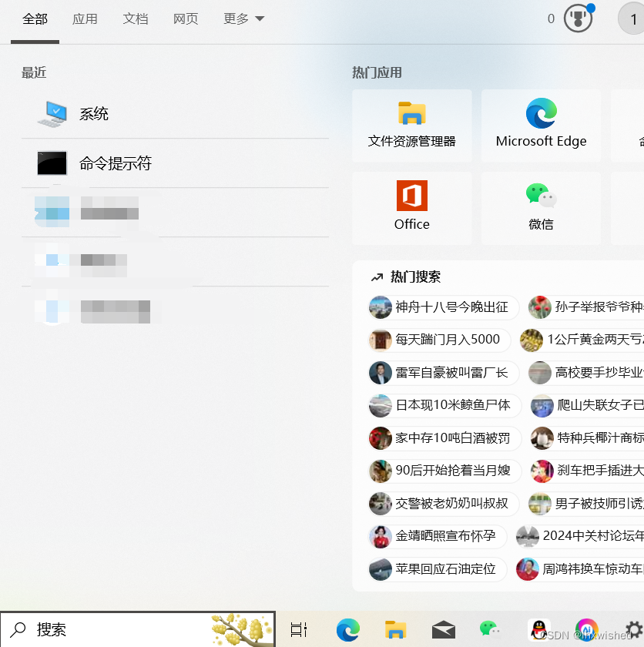Screen dimensions: 644x647
Task: Click the rewards trophy icon
Action: 578,18
